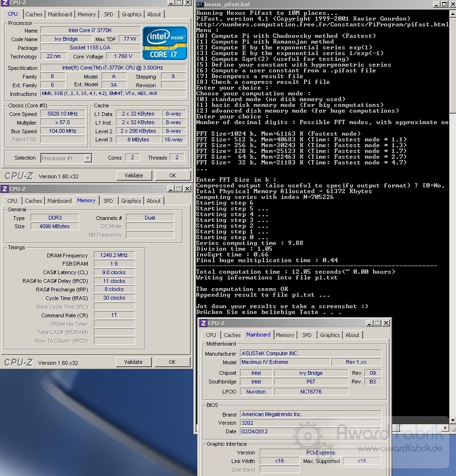Click the Total computation time line in console

(296, 272)
